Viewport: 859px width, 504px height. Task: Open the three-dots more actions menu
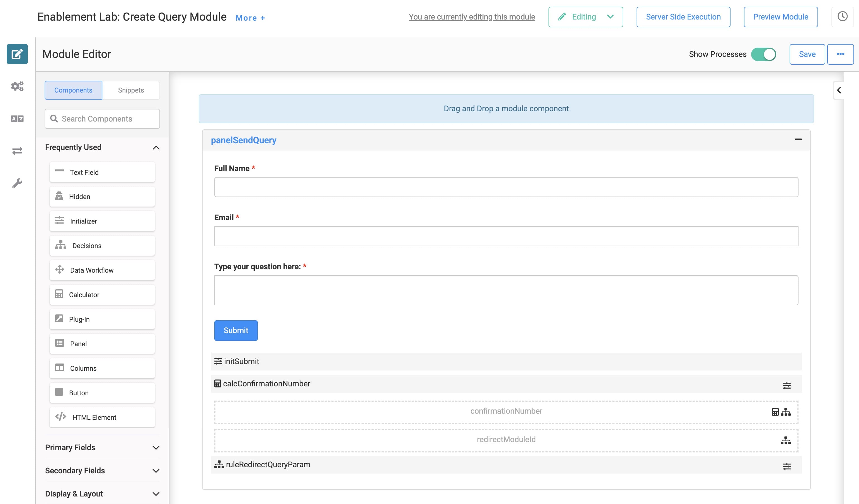tap(840, 54)
